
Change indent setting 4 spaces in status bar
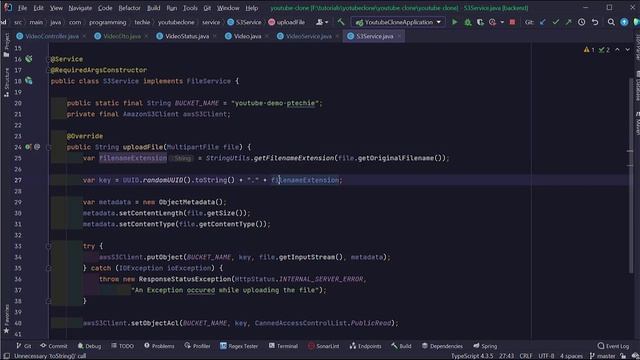(571, 356)
